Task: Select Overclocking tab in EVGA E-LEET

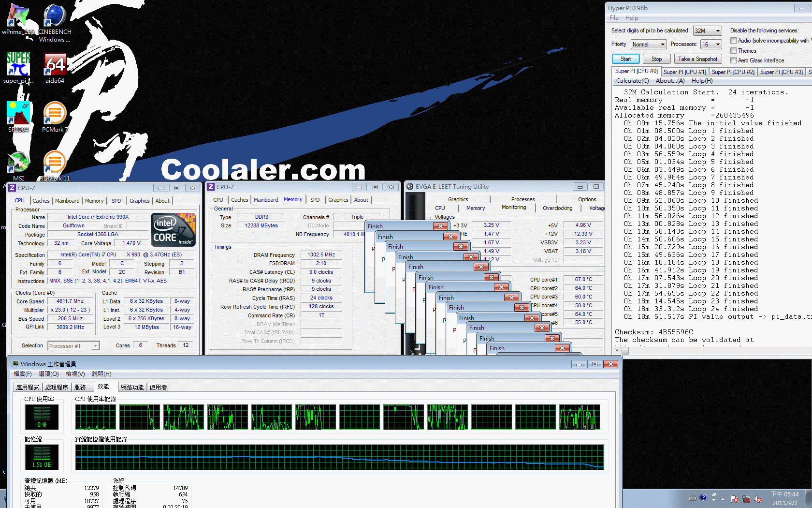Action: click(x=557, y=208)
